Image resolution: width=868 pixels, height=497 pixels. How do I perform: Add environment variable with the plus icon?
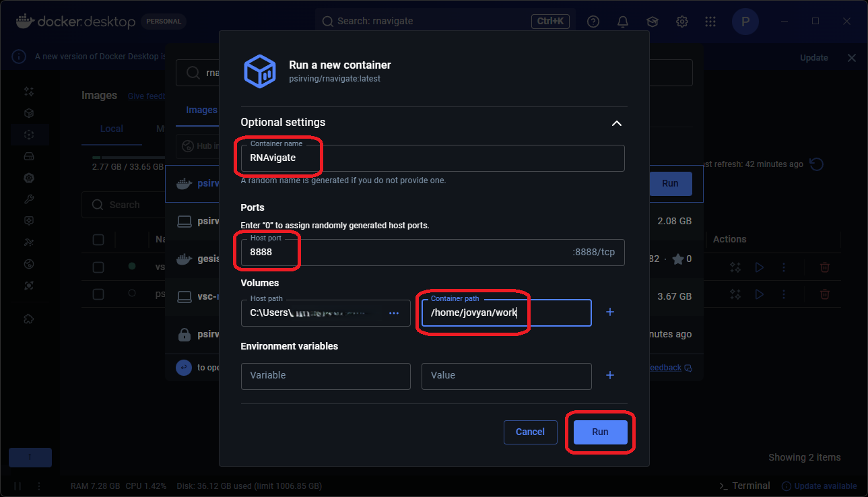[x=610, y=375]
